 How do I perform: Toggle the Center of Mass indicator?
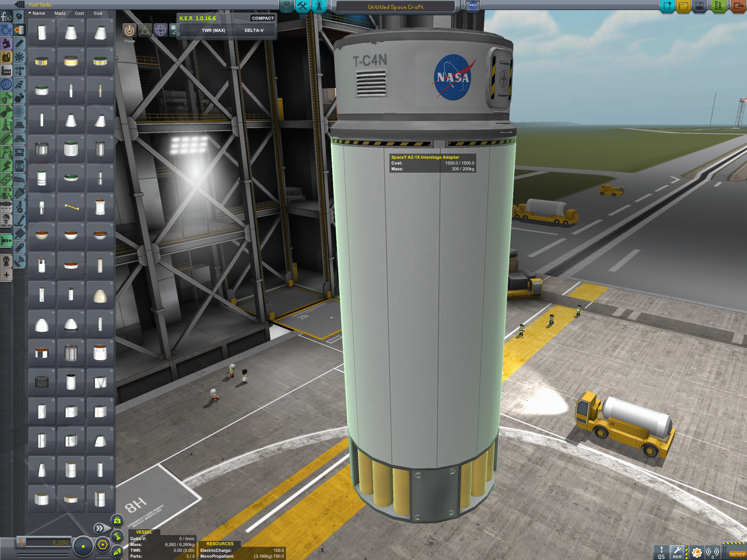coord(117,520)
